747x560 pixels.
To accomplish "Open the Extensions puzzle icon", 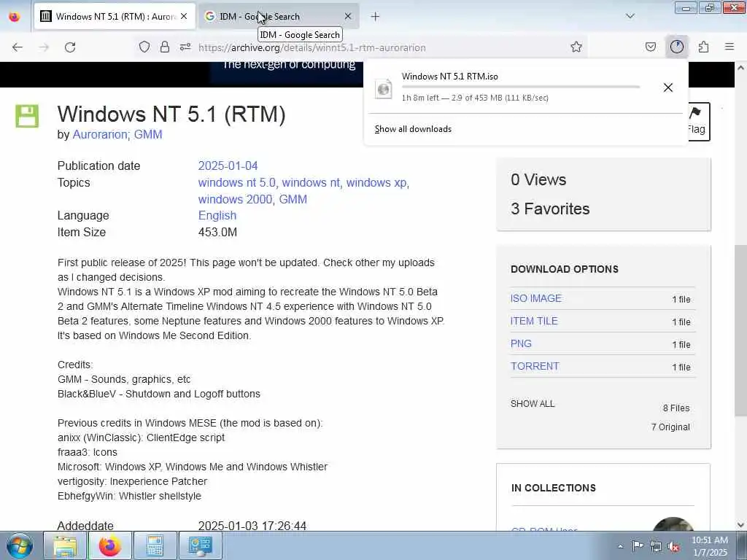I will tap(704, 47).
